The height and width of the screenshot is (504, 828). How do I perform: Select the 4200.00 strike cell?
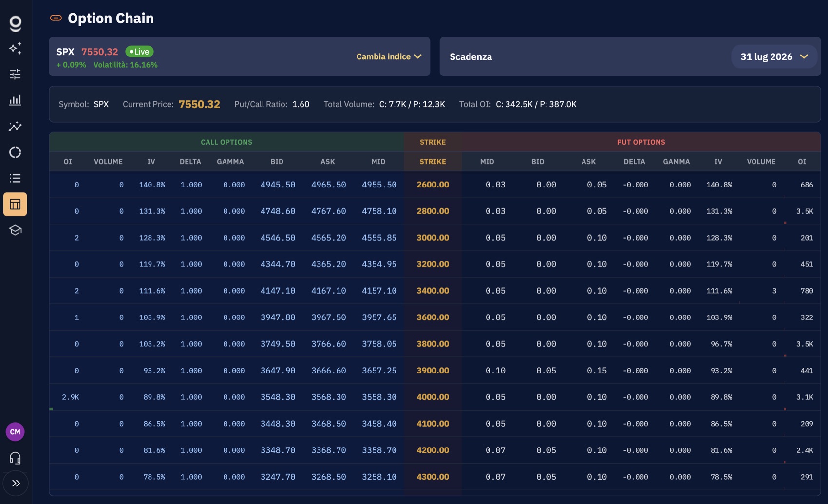pos(433,450)
